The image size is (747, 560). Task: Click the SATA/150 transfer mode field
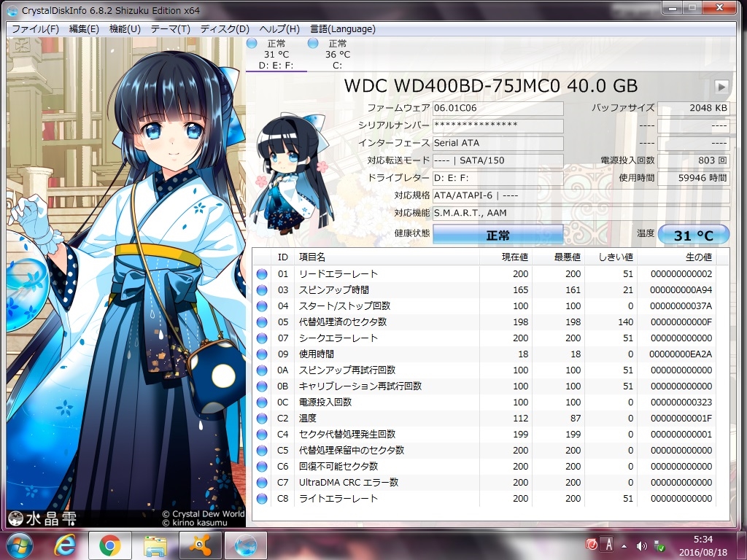(498, 160)
